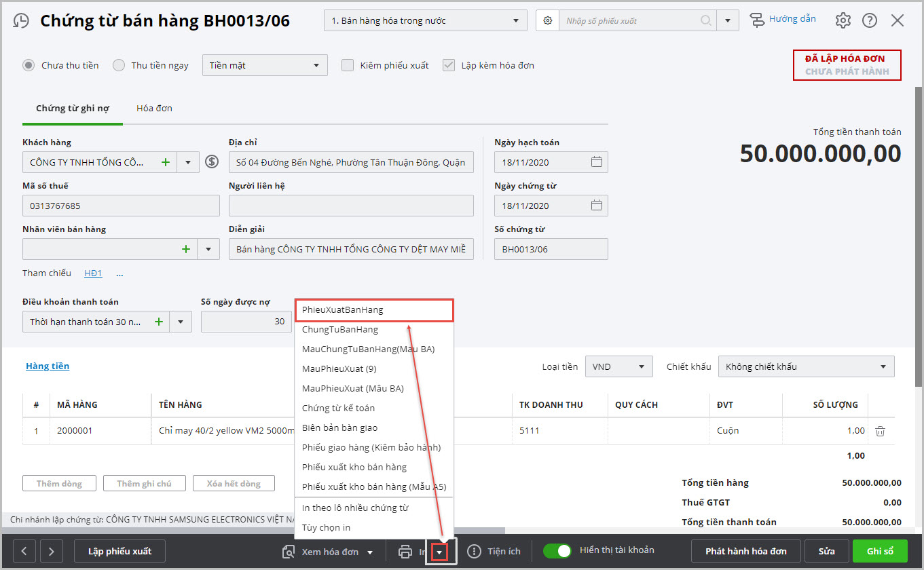This screenshot has height=570, width=924.
Task: Open the settings gear in the header
Action: click(x=843, y=20)
